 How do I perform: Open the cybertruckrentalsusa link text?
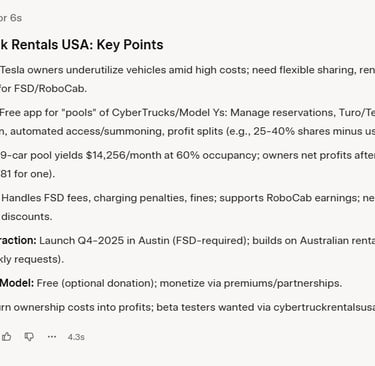pyautogui.click(x=324, y=307)
